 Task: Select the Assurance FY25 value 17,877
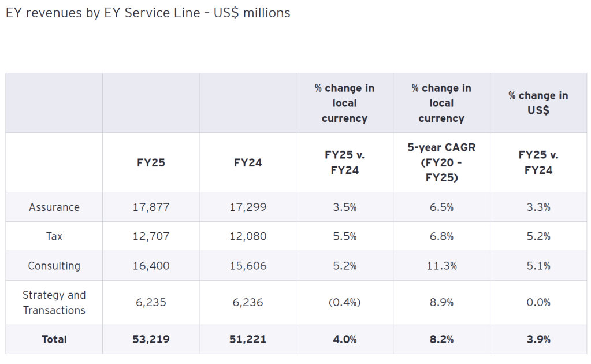(151, 207)
